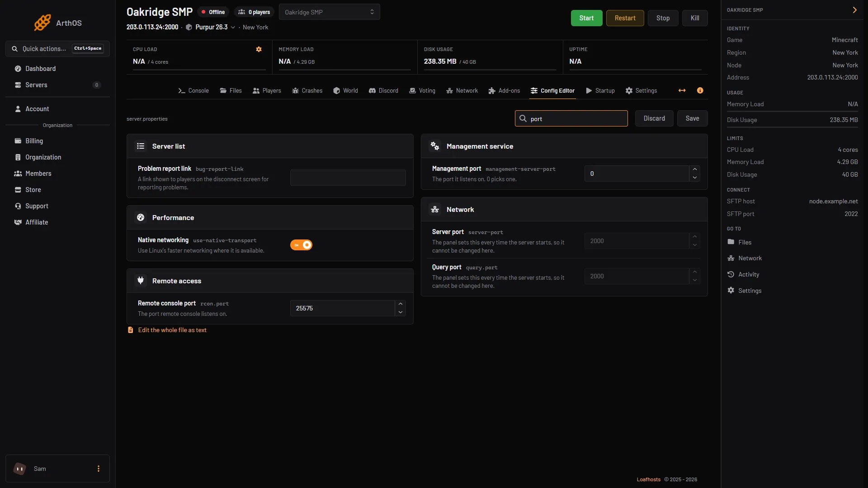Open Servers list in the sidebar
This screenshot has height=488, width=868.
coord(57,85)
